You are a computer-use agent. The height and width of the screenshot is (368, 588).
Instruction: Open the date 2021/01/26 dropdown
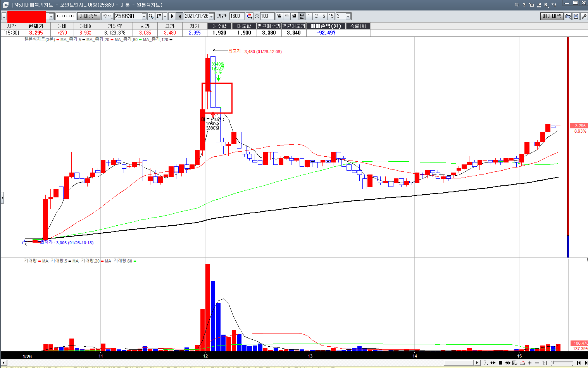click(211, 16)
